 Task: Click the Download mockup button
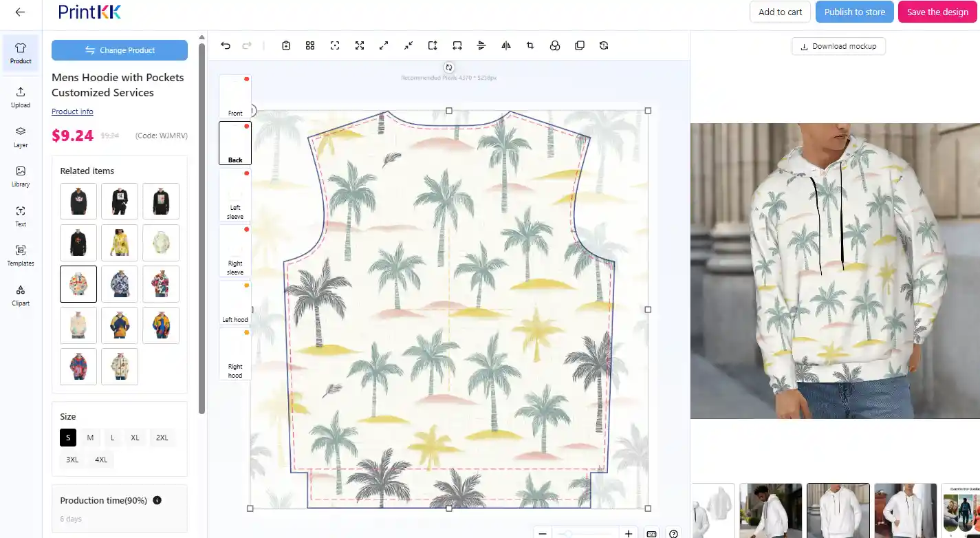coord(838,46)
